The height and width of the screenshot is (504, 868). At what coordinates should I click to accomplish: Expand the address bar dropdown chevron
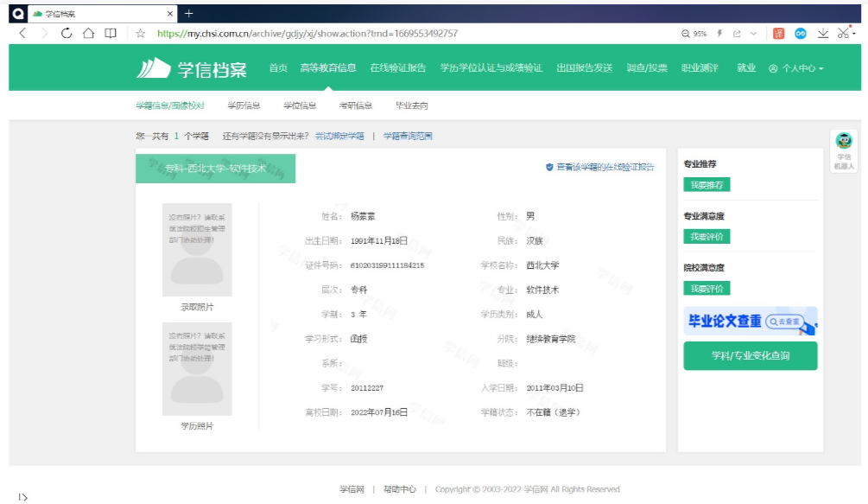tap(753, 34)
